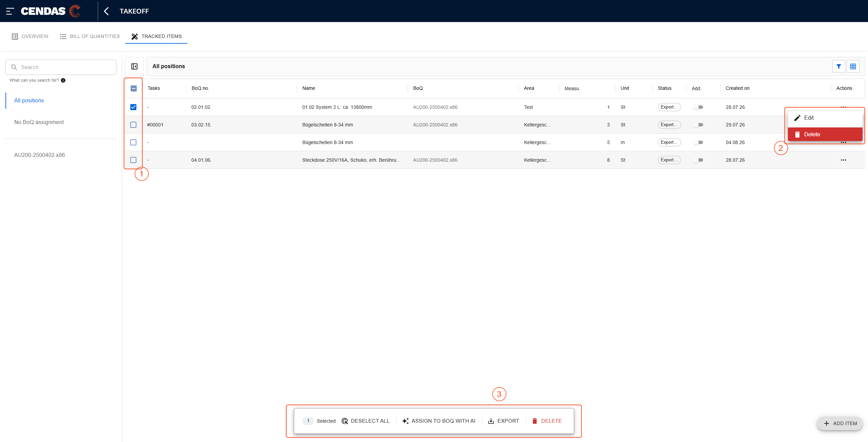Image resolution: width=868 pixels, height=442 pixels.
Task: Toggle Add. switch for Steckdose row
Action: pyautogui.click(x=698, y=160)
